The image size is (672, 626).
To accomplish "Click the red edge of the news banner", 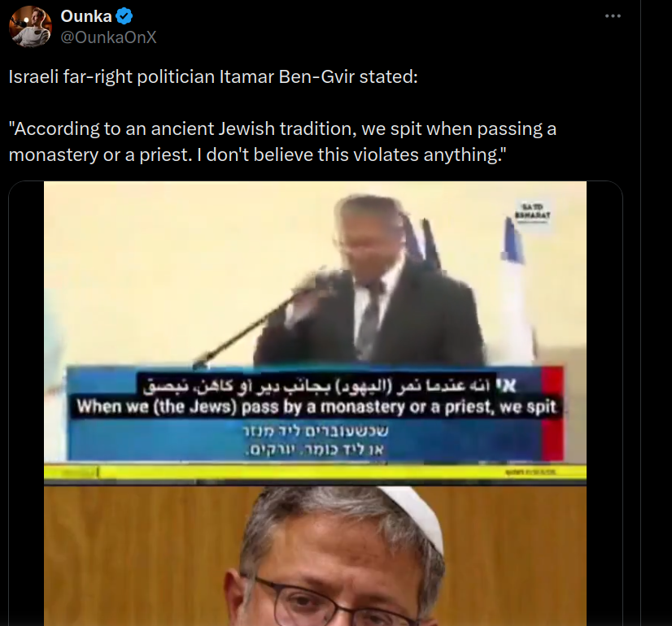I will pyautogui.click(x=552, y=414).
